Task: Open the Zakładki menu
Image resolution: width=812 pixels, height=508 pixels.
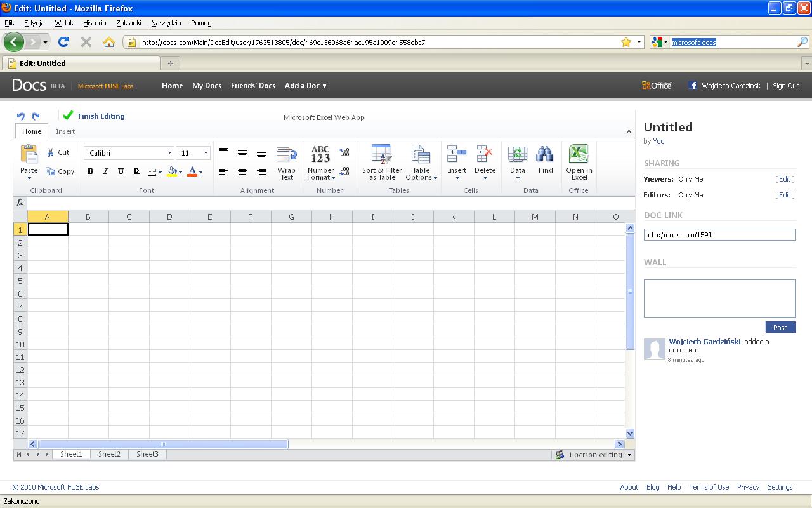Action: [129, 23]
